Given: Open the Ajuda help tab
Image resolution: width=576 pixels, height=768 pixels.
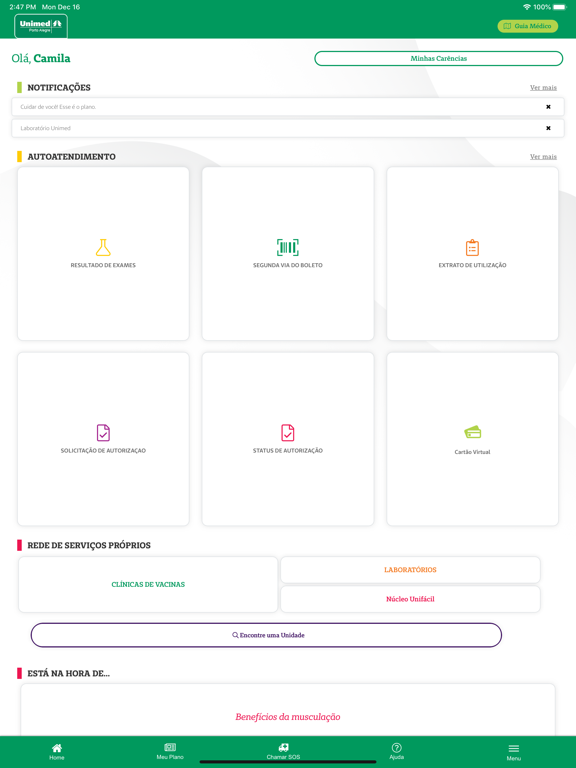Looking at the screenshot, I should (x=397, y=751).
